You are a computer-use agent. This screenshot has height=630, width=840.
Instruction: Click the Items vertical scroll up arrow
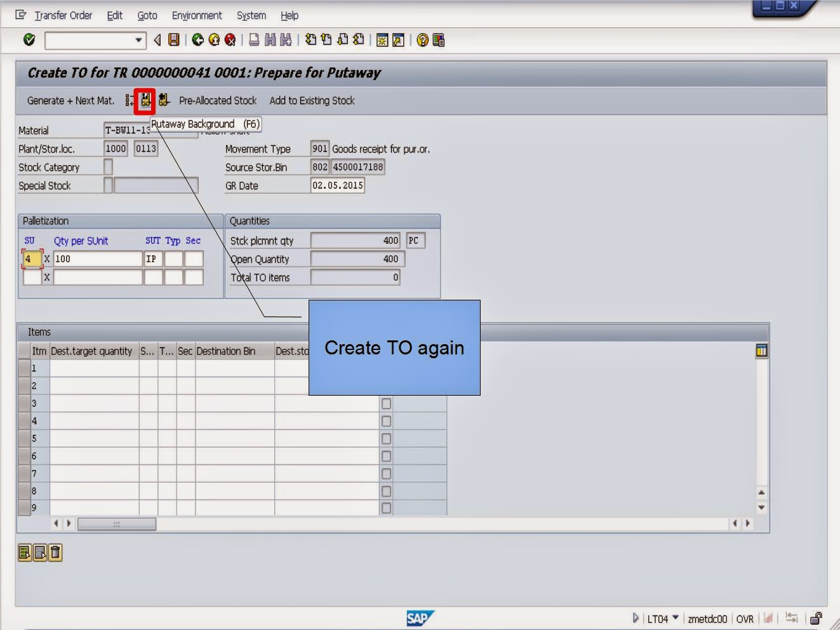pos(761,493)
